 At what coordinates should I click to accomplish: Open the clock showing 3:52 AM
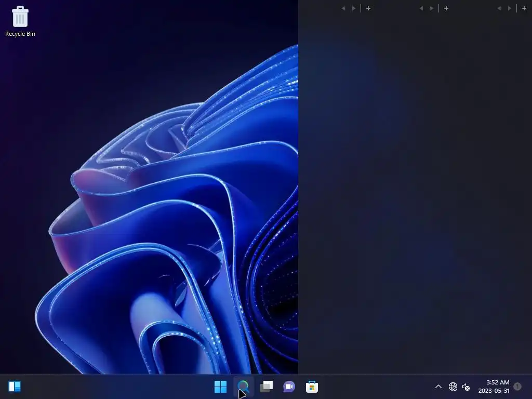coord(498,382)
